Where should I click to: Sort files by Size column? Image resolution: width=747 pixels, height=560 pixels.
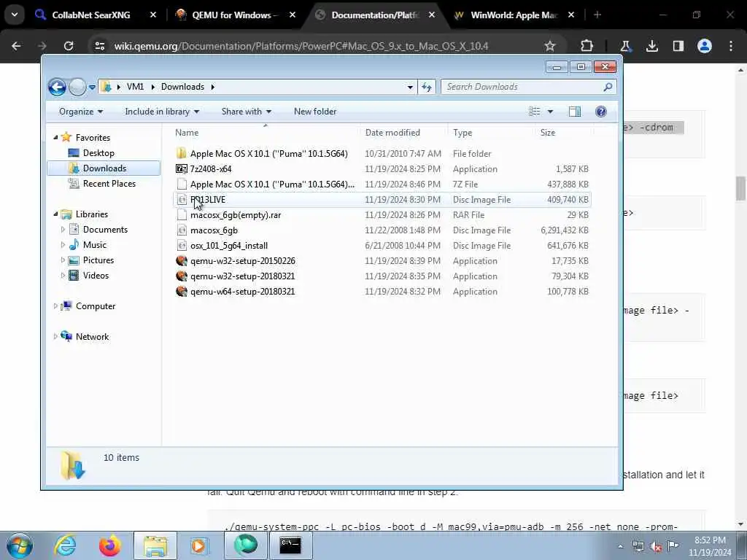[547, 133]
